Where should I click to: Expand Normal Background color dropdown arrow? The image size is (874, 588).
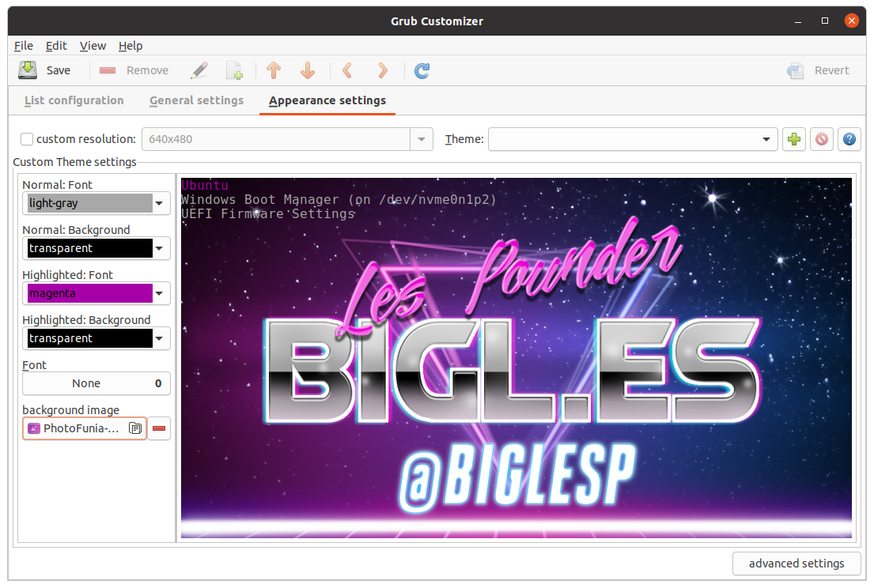click(160, 248)
